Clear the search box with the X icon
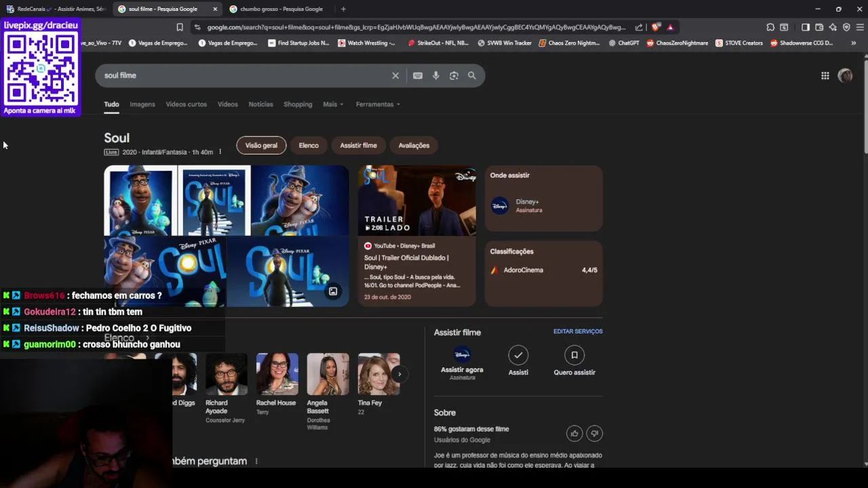The image size is (868, 488). 395,75
